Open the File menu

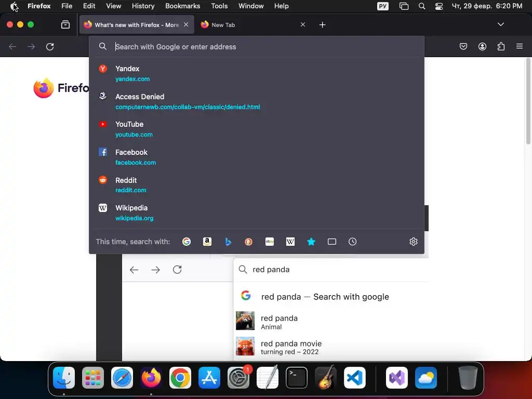click(67, 6)
